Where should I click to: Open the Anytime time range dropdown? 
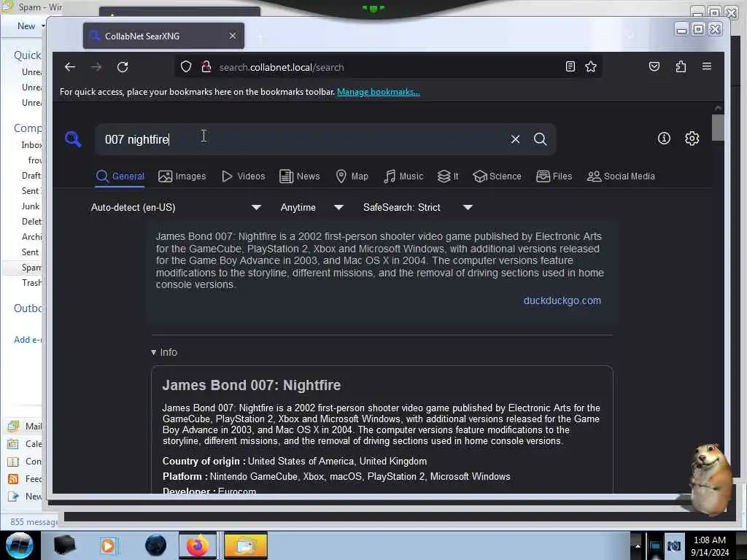tap(311, 207)
